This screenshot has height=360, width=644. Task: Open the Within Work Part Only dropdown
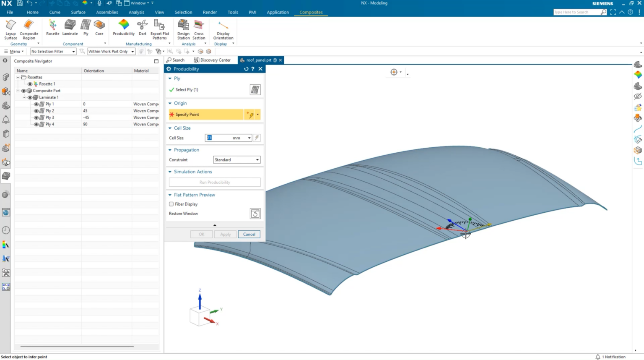click(132, 51)
